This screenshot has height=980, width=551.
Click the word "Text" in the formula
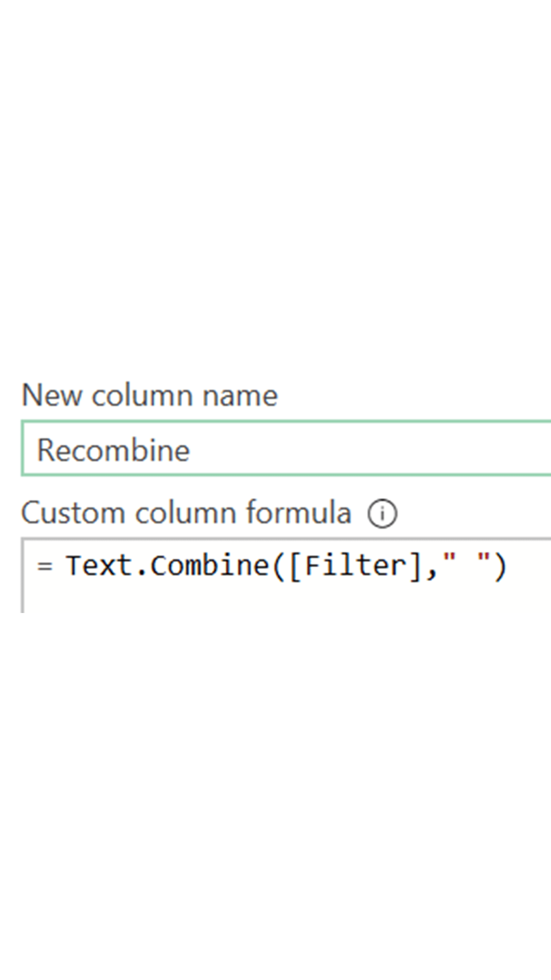[x=99, y=565]
